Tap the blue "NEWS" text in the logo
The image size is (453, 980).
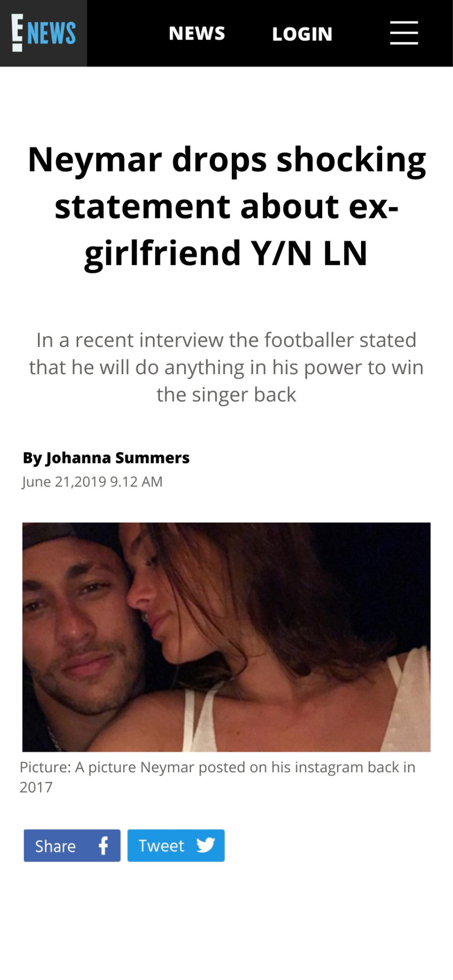[52, 34]
